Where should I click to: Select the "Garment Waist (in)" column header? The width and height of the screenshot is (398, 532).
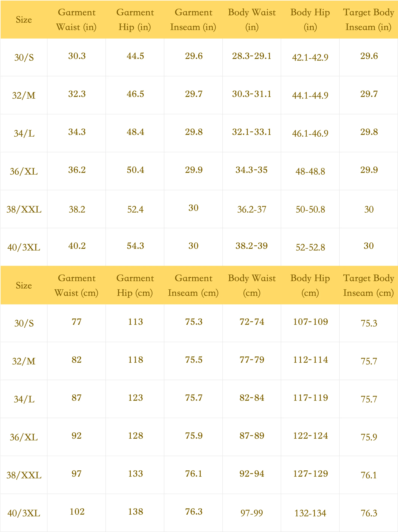[x=77, y=20]
